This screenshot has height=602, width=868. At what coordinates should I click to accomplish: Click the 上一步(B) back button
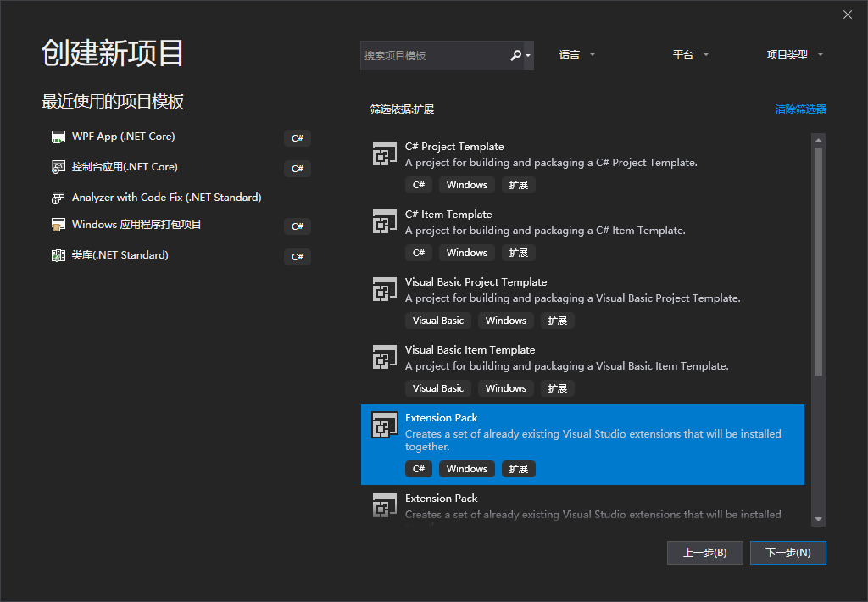point(704,552)
